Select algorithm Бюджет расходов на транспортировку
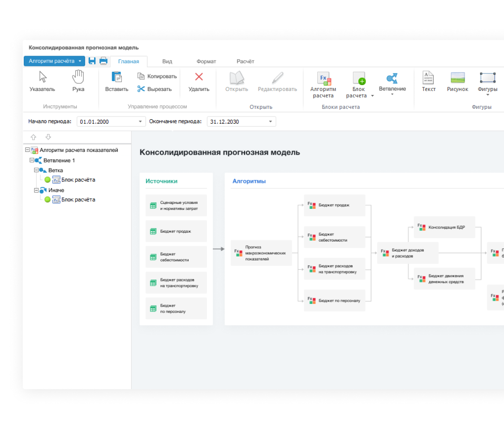Viewport: 504px width, 441px height. pos(335,269)
